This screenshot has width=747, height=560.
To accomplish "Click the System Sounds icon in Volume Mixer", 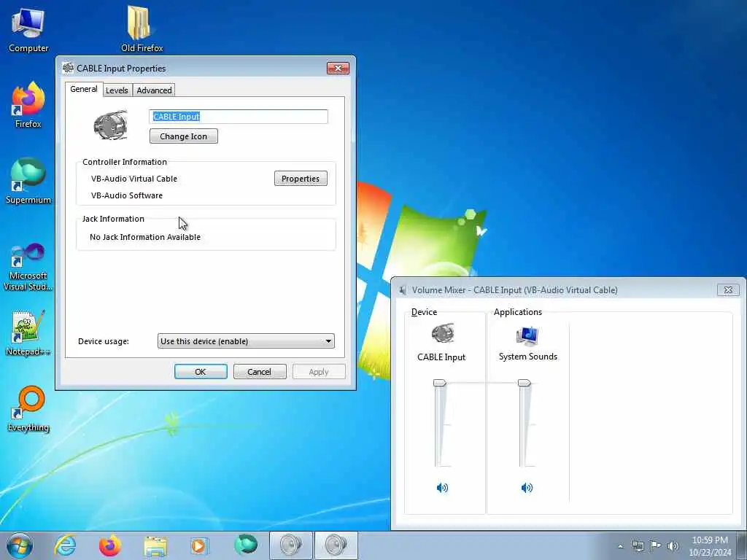I will [x=527, y=335].
